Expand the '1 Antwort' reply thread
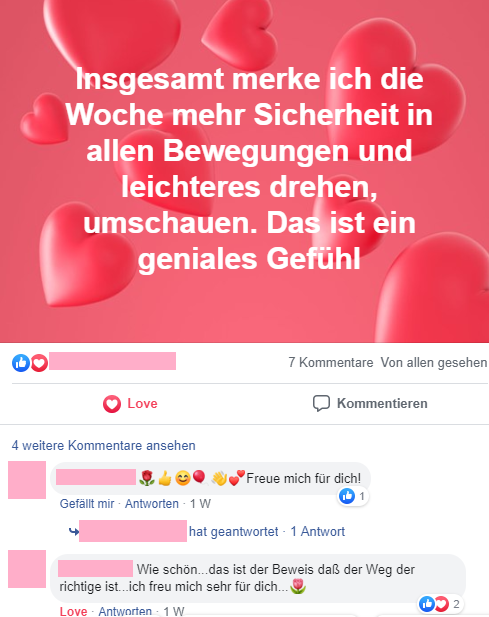This screenshot has height=617, width=489. coord(317,532)
